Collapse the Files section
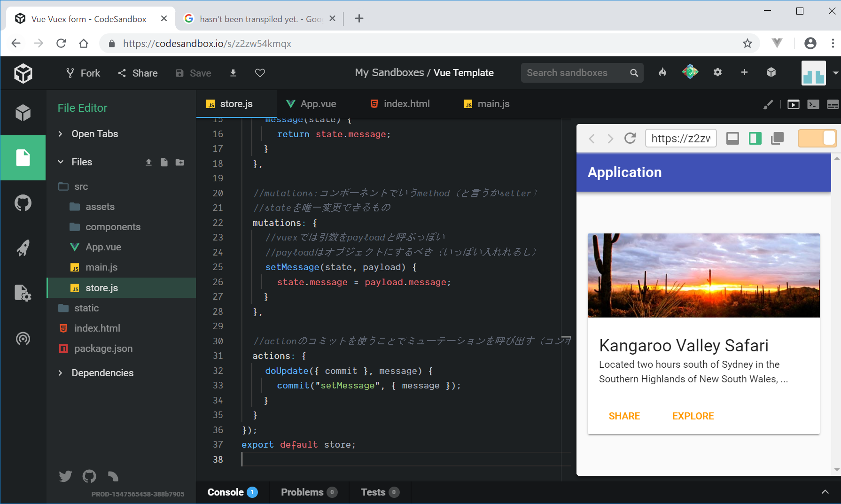The width and height of the screenshot is (841, 504). point(81,162)
